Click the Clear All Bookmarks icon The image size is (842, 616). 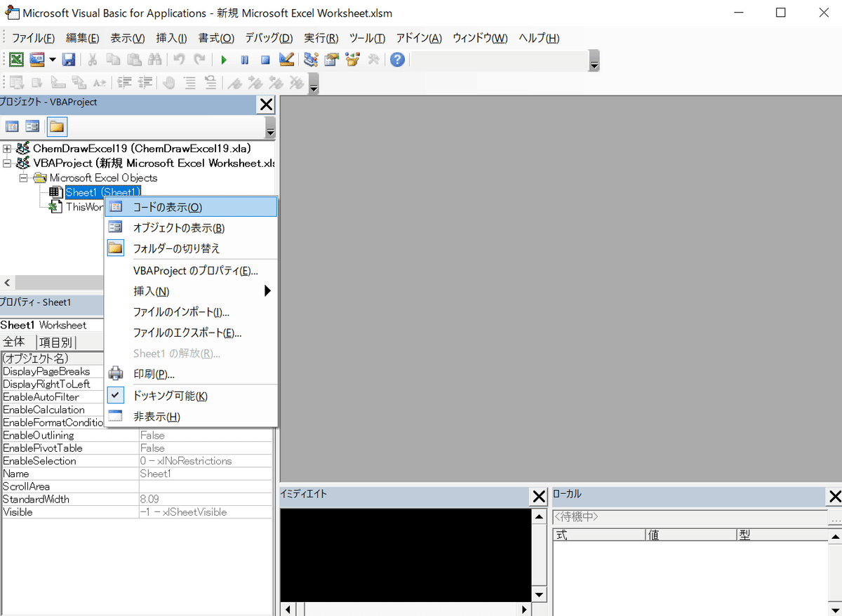click(x=297, y=83)
